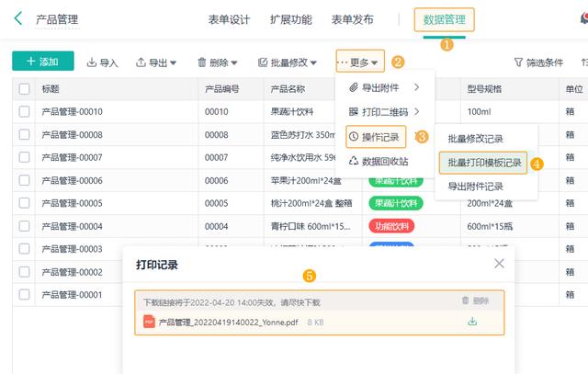The height and width of the screenshot is (374, 588).
Task: Check the row 产品管理-00003
Action: 25,249
